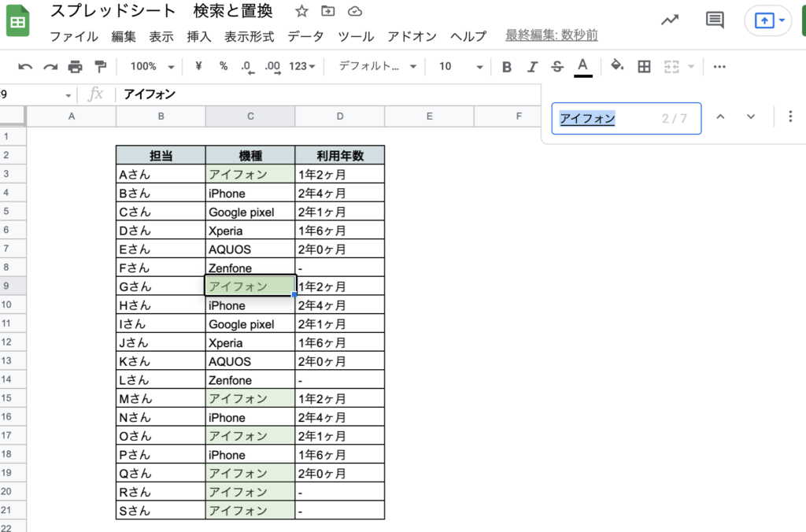Select Zenfone cell in row 14
Image resolution: width=806 pixels, height=532 pixels.
coord(250,380)
